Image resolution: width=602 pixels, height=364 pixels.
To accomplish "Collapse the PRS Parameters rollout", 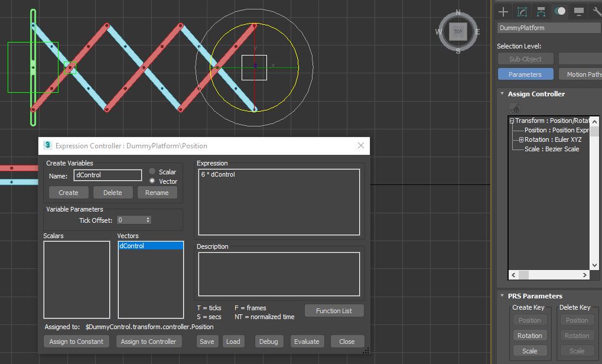I will [x=502, y=295].
